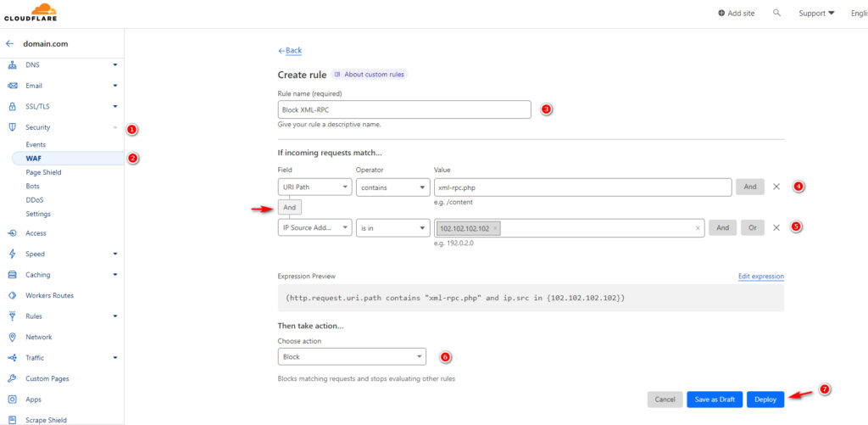Expand the Traffic menu section
The width and height of the screenshot is (868, 425).
(x=115, y=358)
